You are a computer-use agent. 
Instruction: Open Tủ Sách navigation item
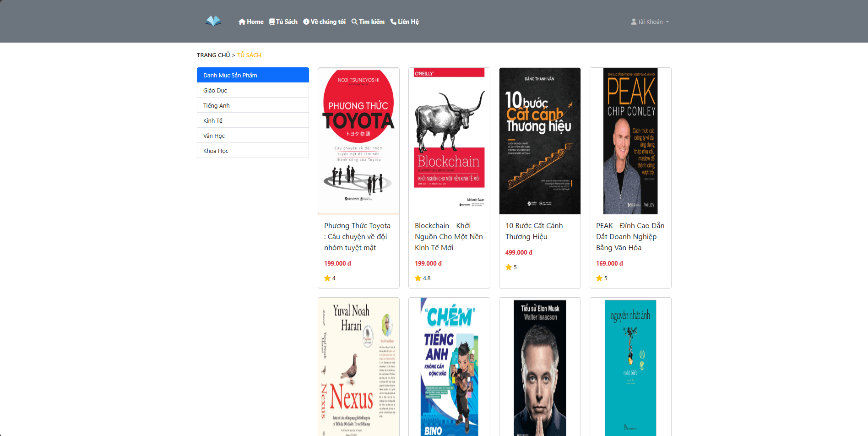(283, 22)
